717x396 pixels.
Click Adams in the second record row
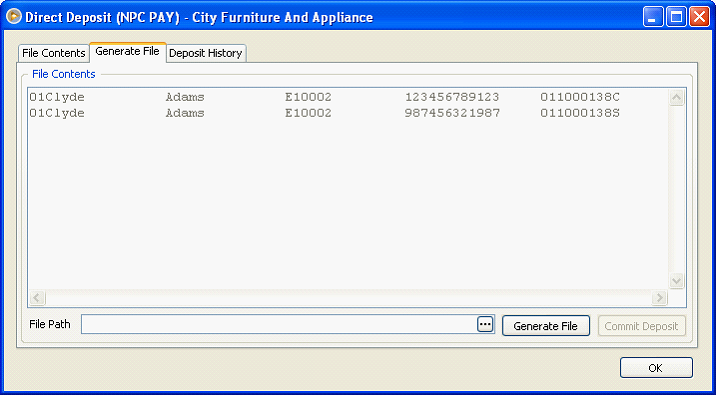185,113
